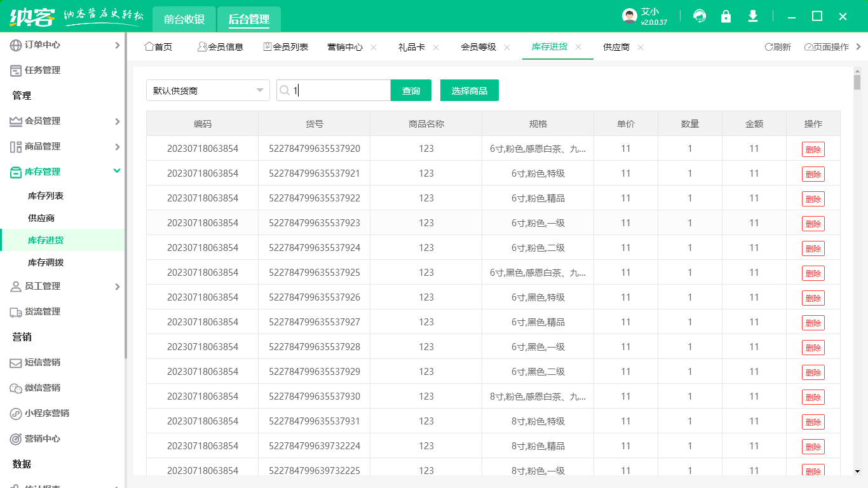This screenshot has width=868, height=488.
Task: Collapse the 库存管理 sidebar section
Action: pos(117,171)
